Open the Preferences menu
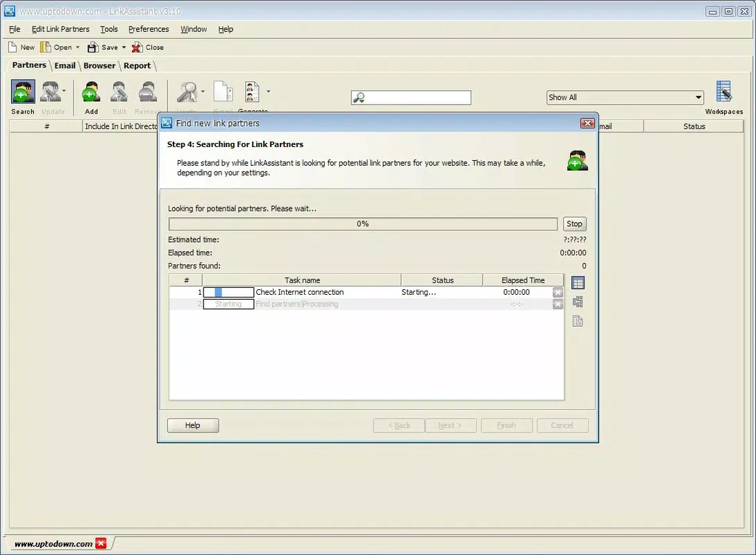Image resolution: width=756 pixels, height=555 pixels. 149,29
